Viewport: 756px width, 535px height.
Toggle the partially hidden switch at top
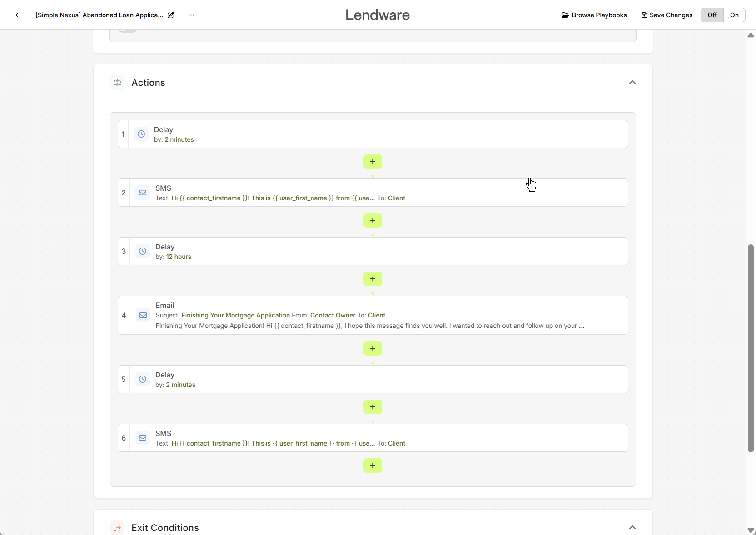point(128,30)
